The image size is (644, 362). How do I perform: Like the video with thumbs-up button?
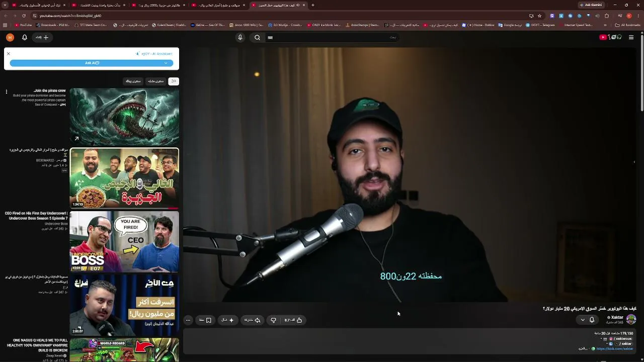pos(293,320)
